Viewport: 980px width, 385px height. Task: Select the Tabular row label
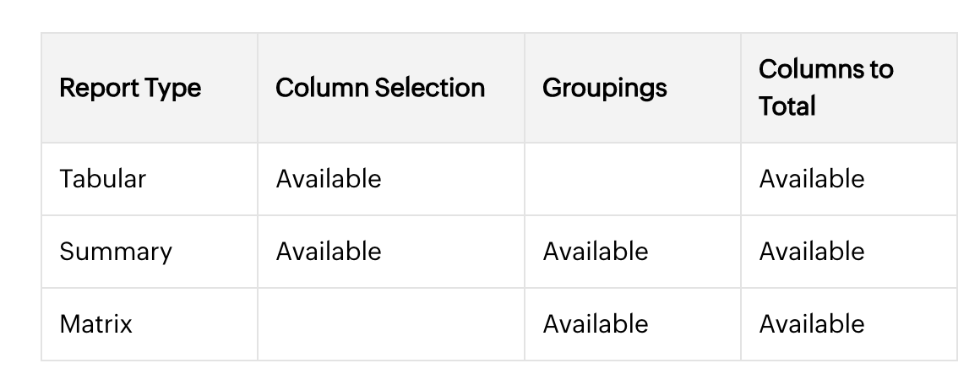tap(102, 179)
